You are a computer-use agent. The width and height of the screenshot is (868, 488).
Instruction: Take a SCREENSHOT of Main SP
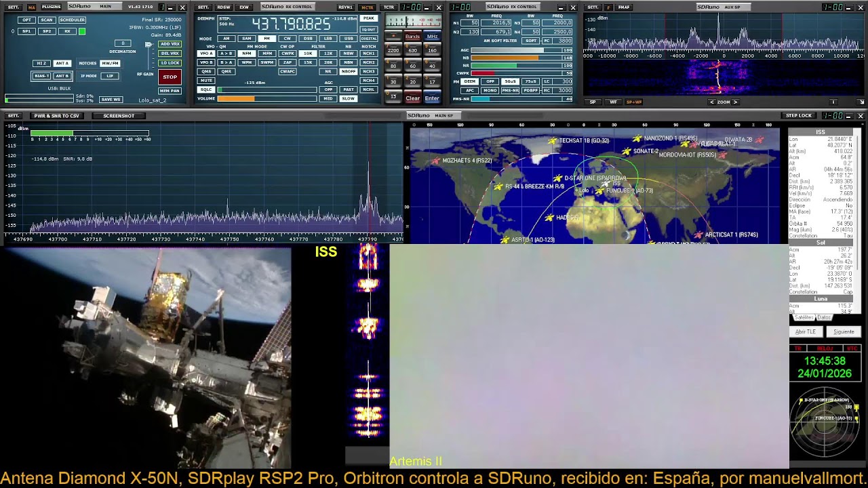tap(119, 116)
